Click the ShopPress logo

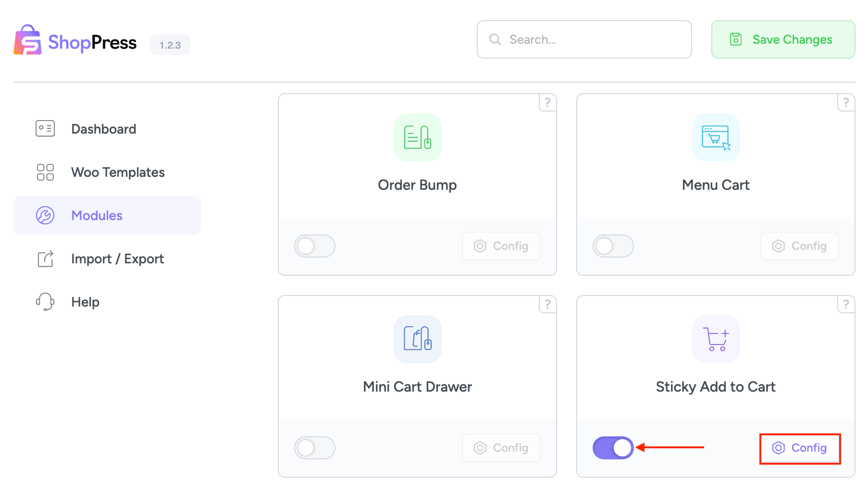click(75, 42)
